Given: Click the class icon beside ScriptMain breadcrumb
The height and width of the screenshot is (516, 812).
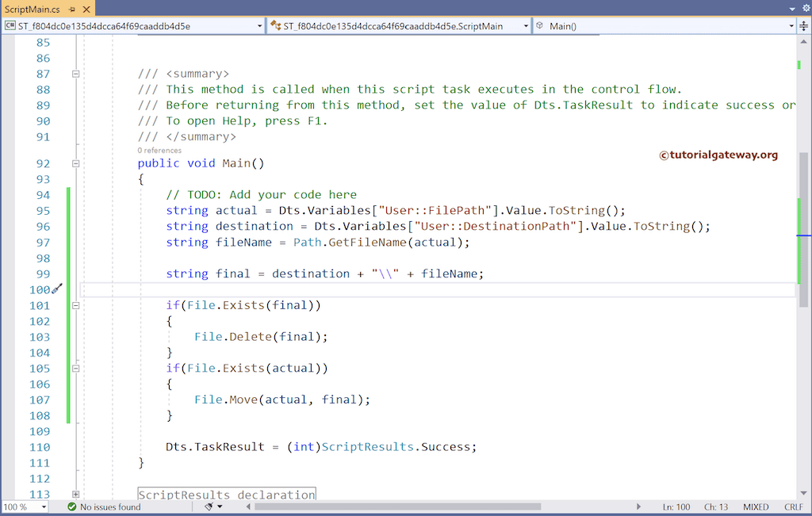Looking at the screenshot, I should 274,25.
